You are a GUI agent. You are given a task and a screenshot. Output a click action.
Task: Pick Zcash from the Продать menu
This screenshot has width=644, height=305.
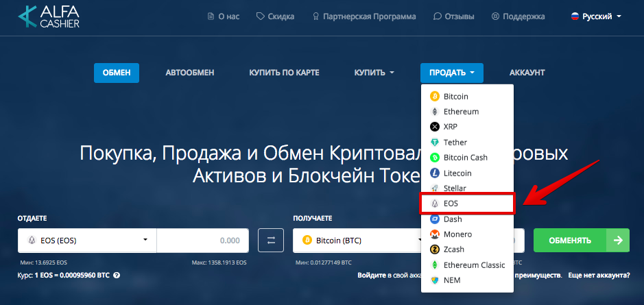click(x=467, y=249)
